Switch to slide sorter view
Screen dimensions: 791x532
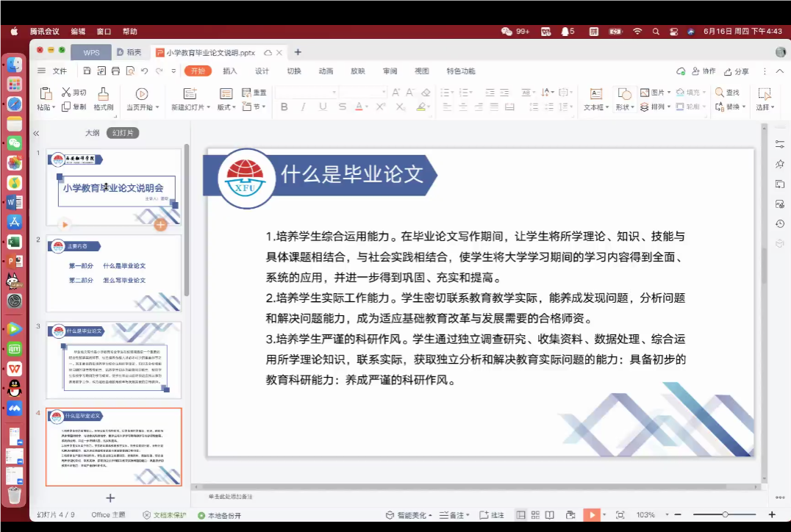coord(536,515)
